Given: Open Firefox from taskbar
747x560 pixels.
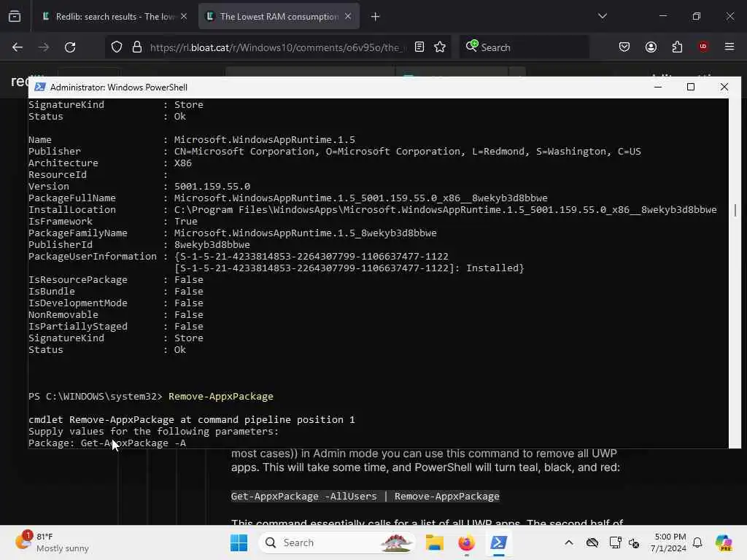Looking at the screenshot, I should [466, 542].
